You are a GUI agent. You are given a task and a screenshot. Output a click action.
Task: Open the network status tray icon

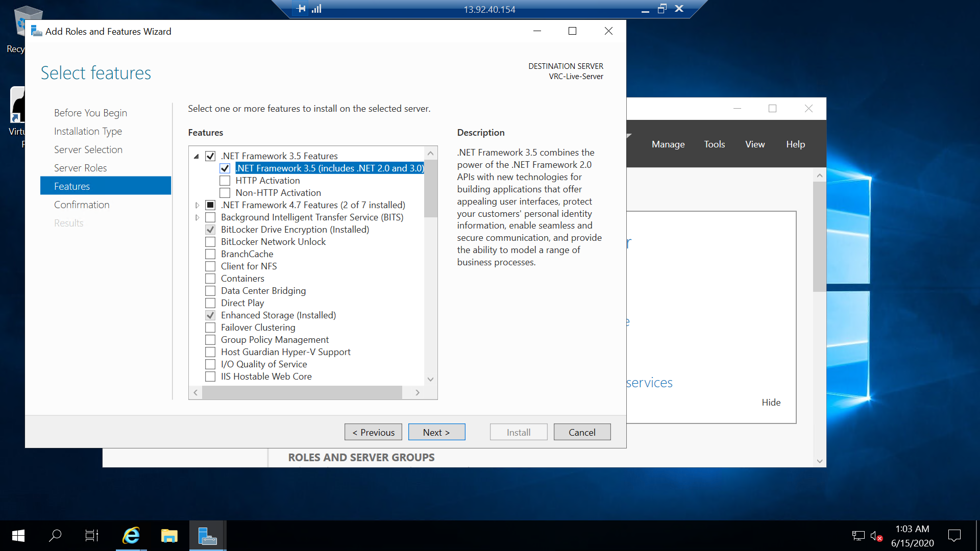click(x=858, y=536)
